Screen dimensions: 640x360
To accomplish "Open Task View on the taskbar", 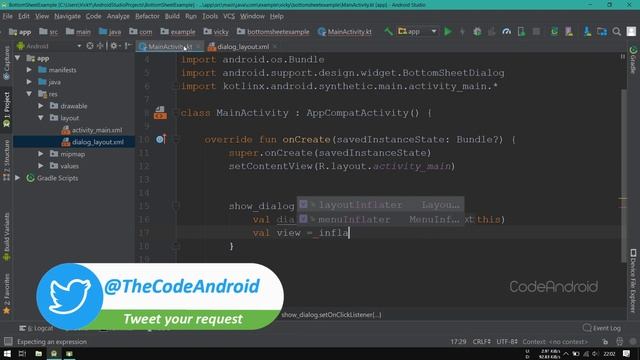I will 22,353.
